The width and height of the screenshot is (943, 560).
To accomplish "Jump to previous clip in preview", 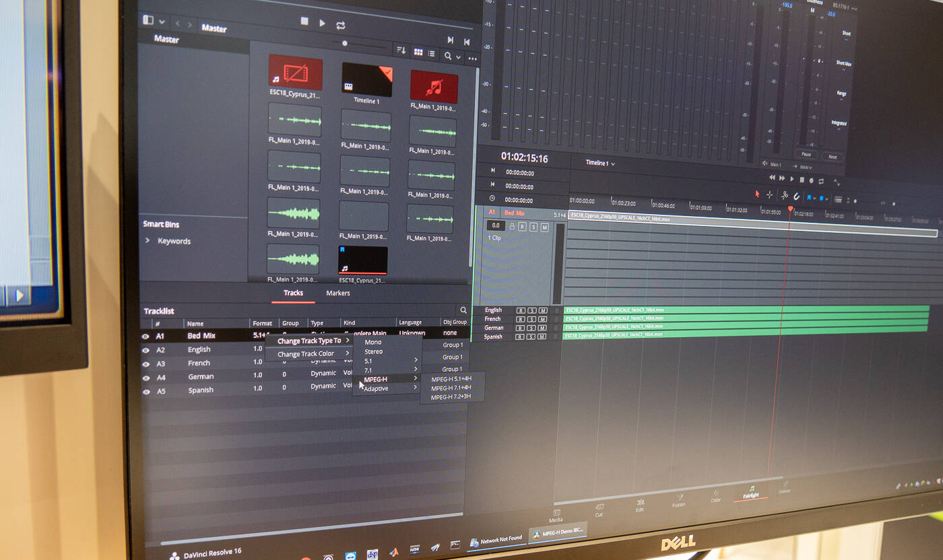I will 466,42.
